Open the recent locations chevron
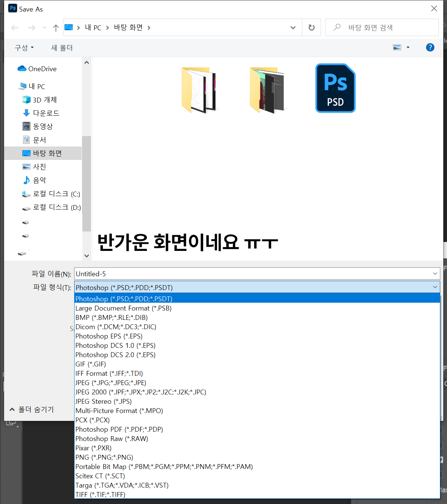 point(45,28)
